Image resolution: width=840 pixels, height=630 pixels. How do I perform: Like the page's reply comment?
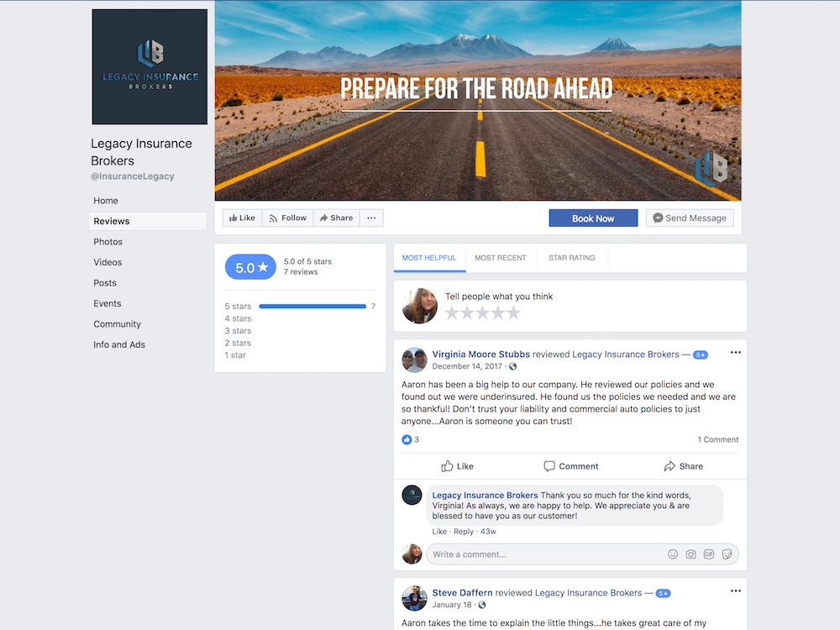point(439,532)
